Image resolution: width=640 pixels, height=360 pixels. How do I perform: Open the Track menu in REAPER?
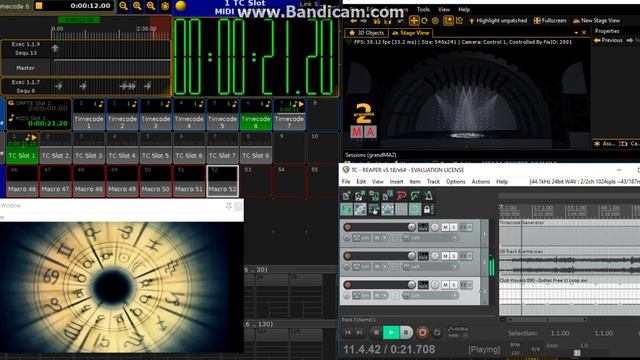(433, 182)
